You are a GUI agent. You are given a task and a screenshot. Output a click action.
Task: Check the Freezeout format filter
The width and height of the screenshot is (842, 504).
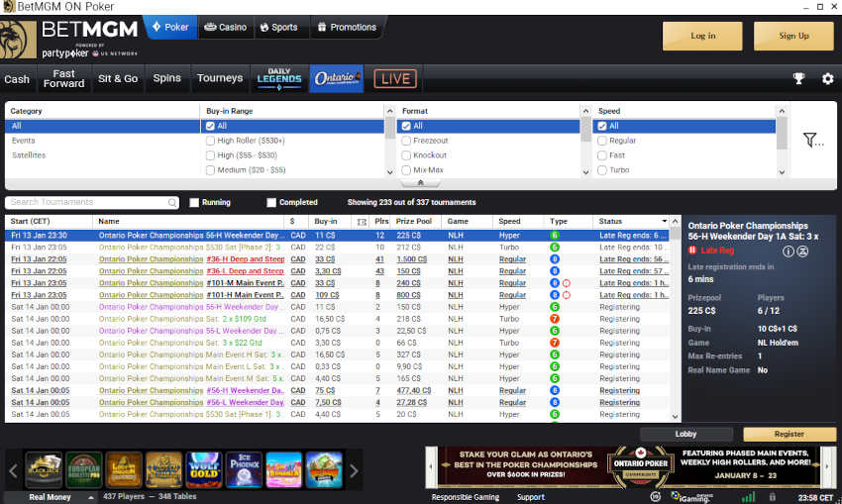(x=406, y=141)
